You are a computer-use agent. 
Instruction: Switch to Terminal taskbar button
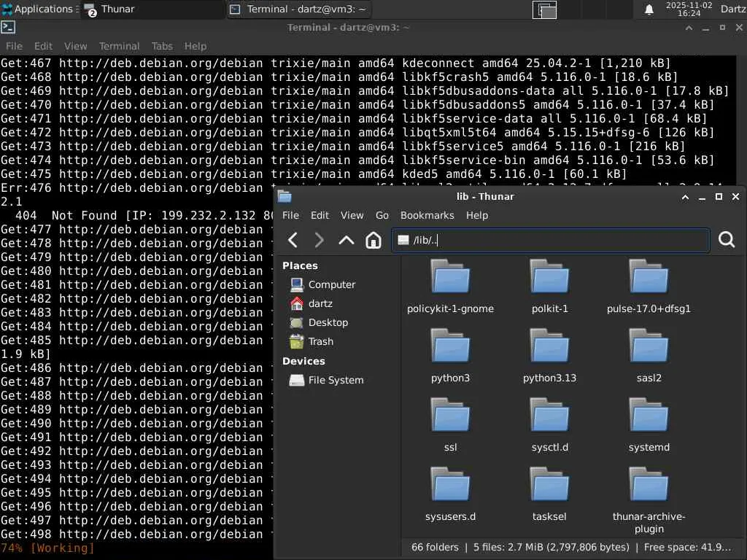[x=298, y=9]
